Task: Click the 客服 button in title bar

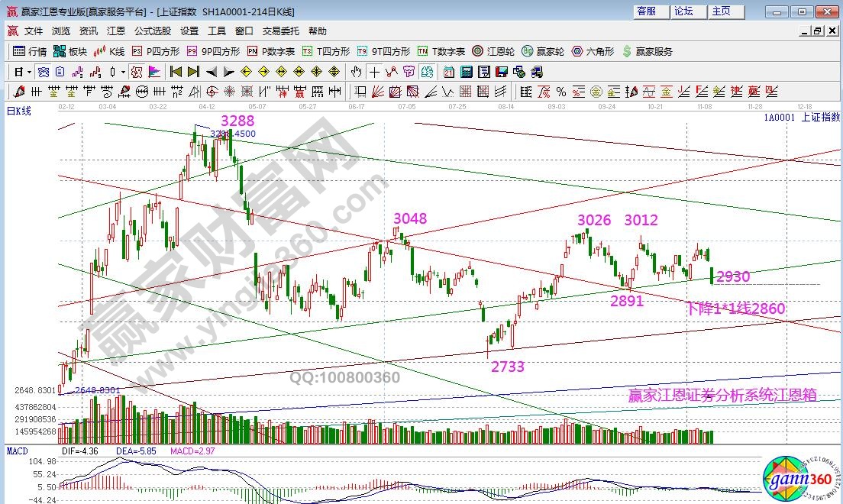Action: (x=646, y=11)
